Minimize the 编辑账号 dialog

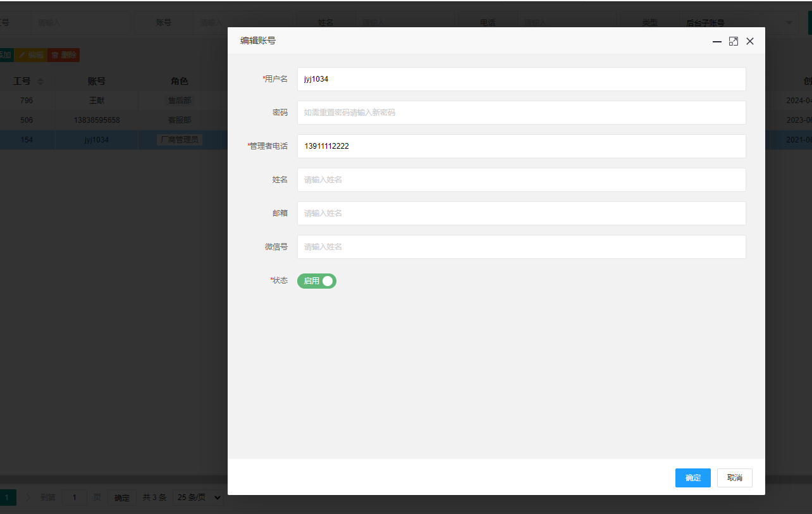pyautogui.click(x=717, y=41)
